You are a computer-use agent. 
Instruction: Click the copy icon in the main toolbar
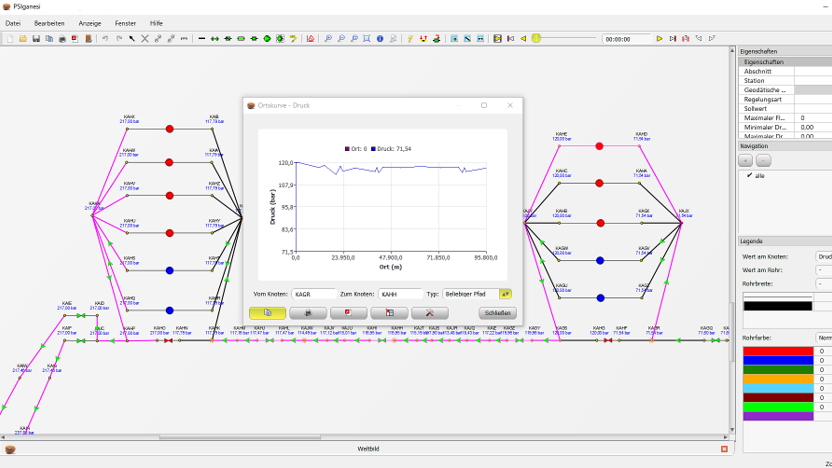[49, 39]
